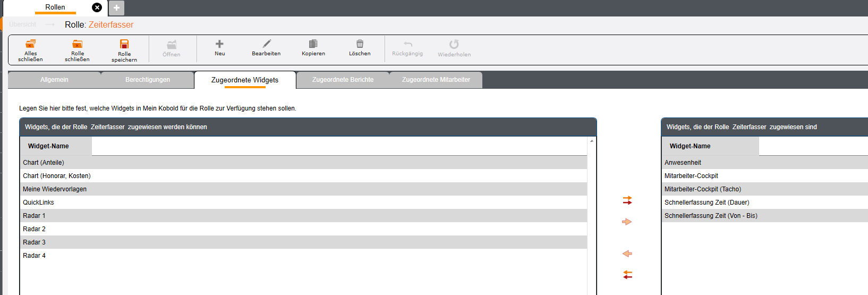Click the Kopieren icon
868x295 pixels.
[x=313, y=44]
